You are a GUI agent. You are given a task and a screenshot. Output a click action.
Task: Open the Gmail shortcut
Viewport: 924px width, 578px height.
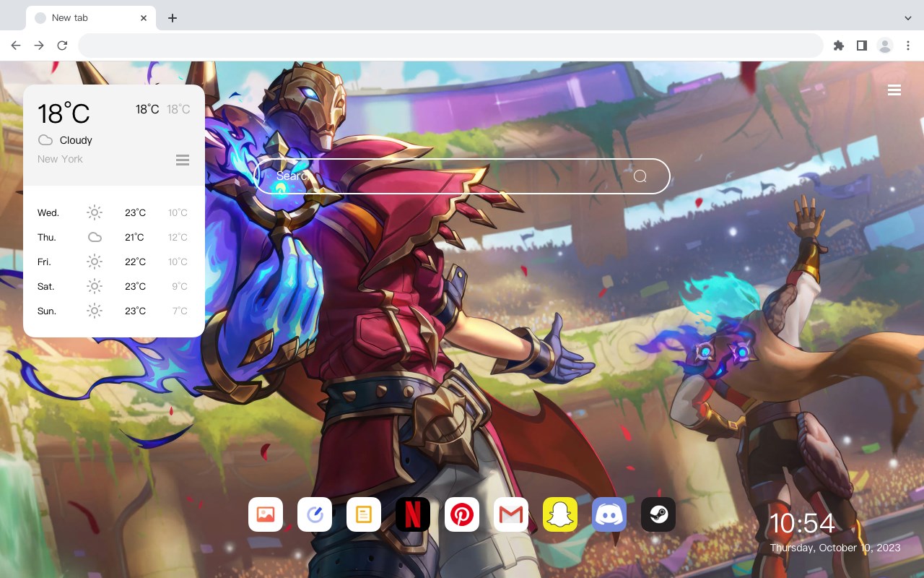pos(511,514)
